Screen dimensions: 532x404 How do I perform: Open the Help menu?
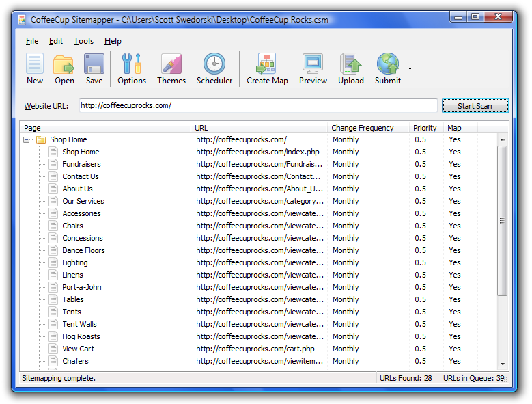pos(113,41)
